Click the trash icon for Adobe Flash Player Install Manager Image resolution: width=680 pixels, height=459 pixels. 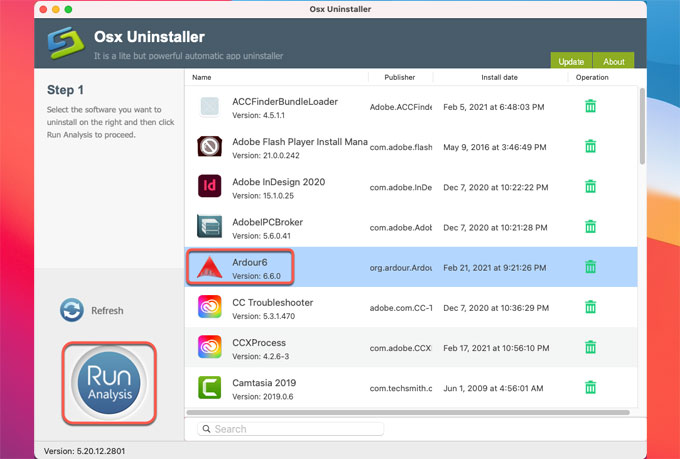590,146
